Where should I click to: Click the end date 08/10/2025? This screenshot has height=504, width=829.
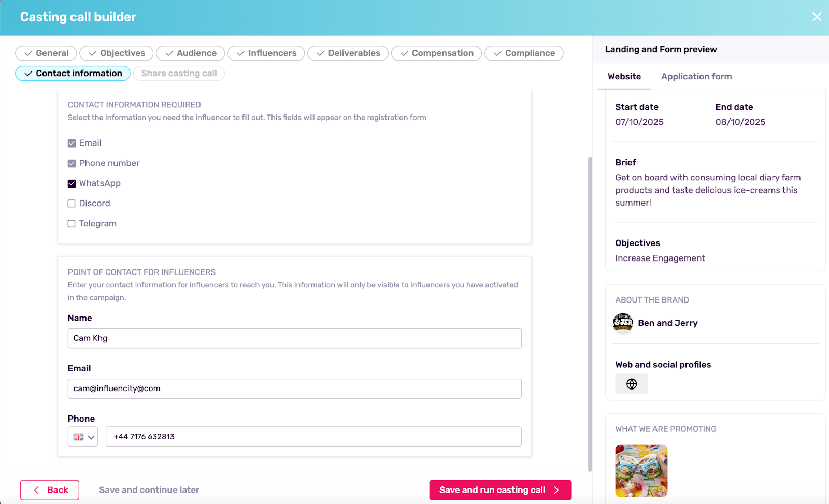[740, 122]
